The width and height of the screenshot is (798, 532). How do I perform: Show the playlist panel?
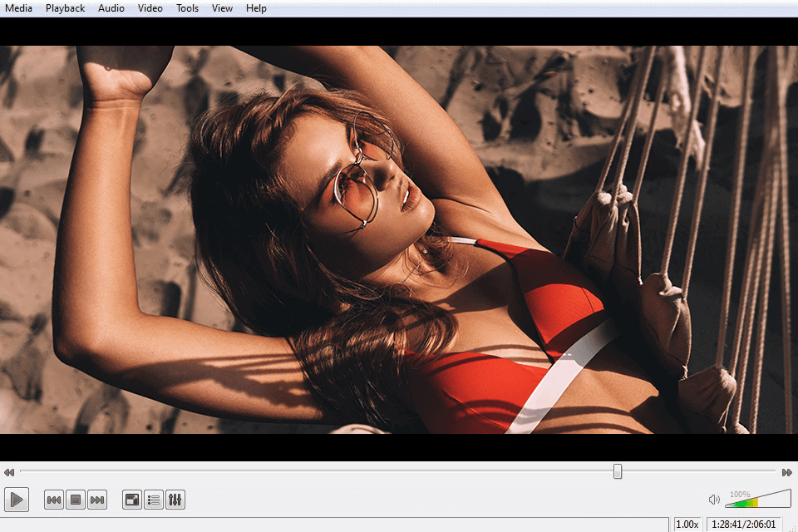[154, 500]
